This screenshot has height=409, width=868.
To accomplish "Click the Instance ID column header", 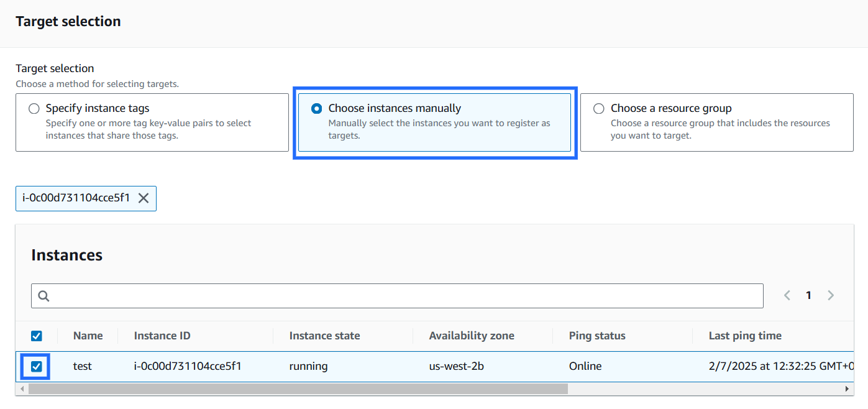I will [162, 336].
